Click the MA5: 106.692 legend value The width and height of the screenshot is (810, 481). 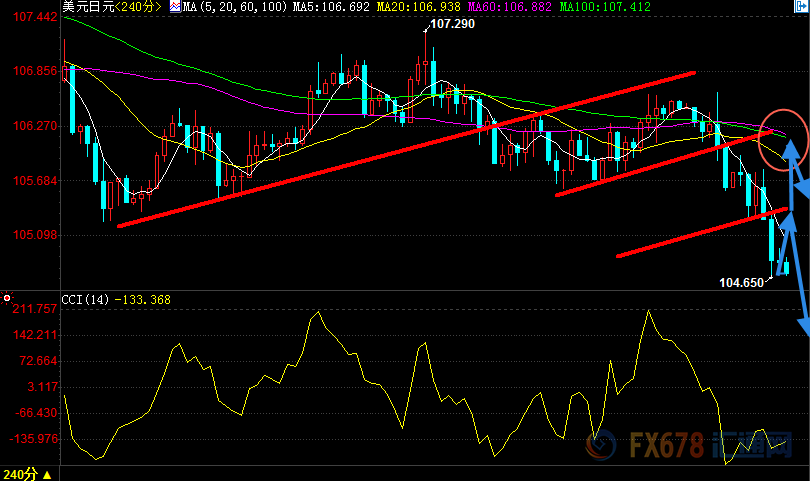point(330,7)
